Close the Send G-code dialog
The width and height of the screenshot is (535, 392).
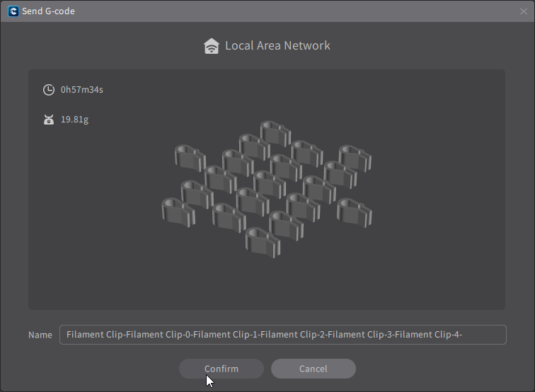click(x=524, y=11)
